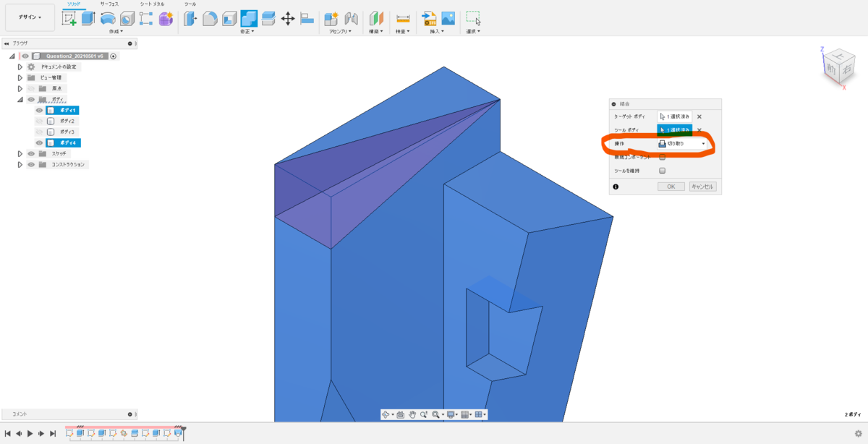868x444 pixels.
Task: Click OK in the 結合 dialog
Action: [671, 187]
